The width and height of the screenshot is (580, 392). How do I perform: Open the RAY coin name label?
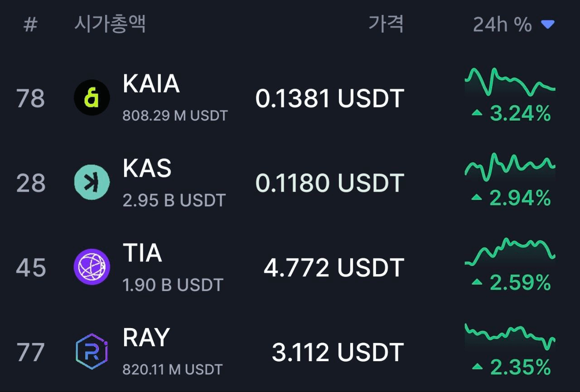coord(146,338)
